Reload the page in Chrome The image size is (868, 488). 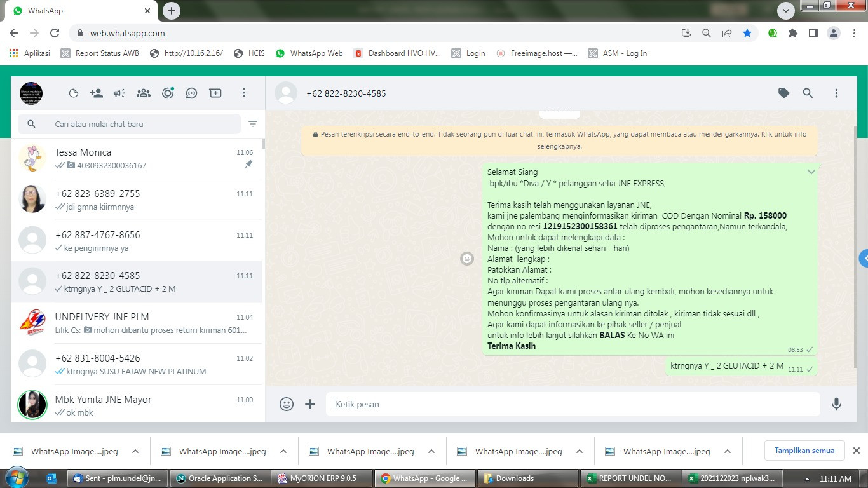pyautogui.click(x=55, y=33)
